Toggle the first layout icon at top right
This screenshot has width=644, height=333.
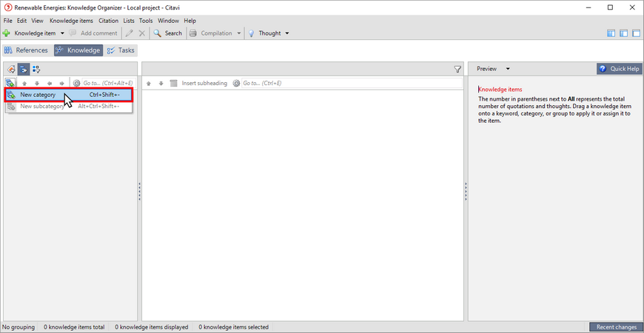click(x=611, y=33)
